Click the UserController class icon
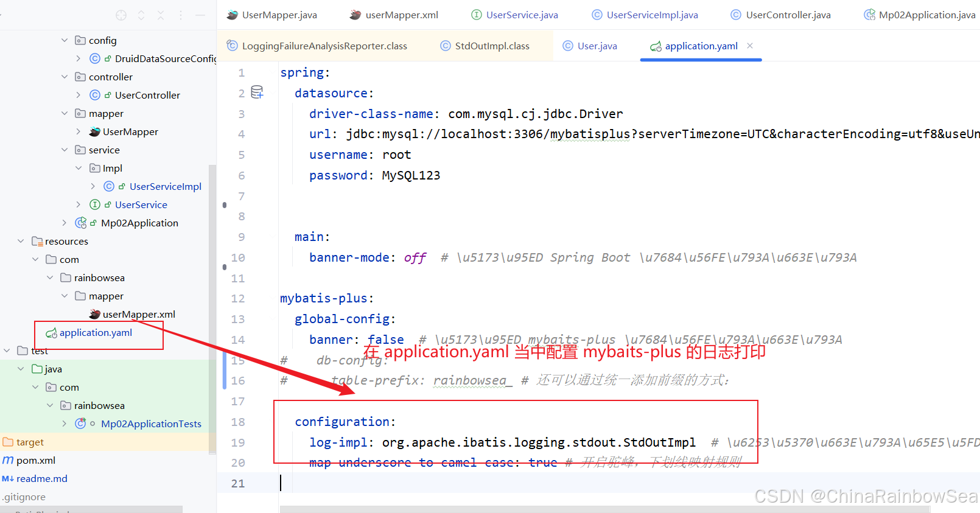Image resolution: width=980 pixels, height=513 pixels. coord(95,95)
